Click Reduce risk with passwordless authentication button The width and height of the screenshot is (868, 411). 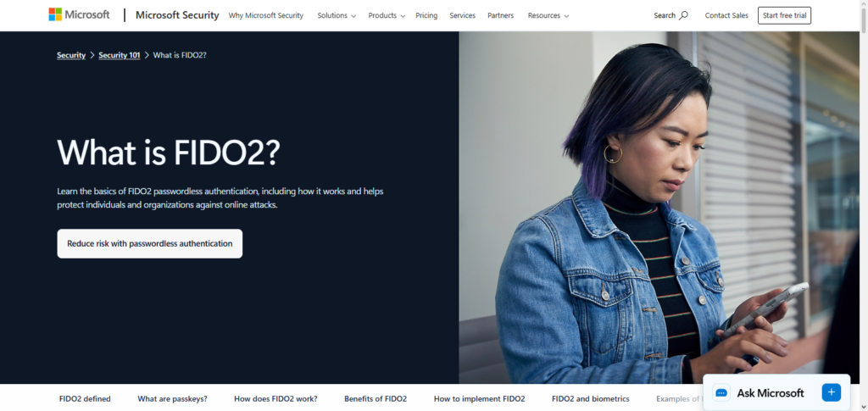click(x=149, y=243)
